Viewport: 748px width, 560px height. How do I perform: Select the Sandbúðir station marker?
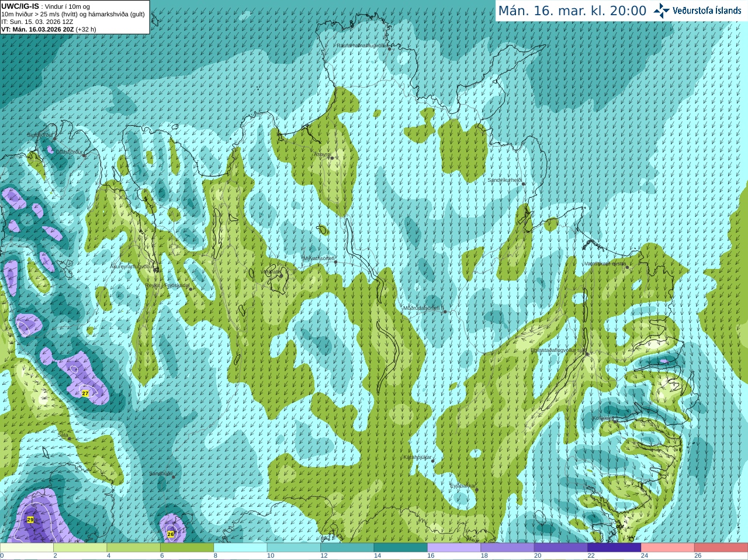(x=174, y=477)
